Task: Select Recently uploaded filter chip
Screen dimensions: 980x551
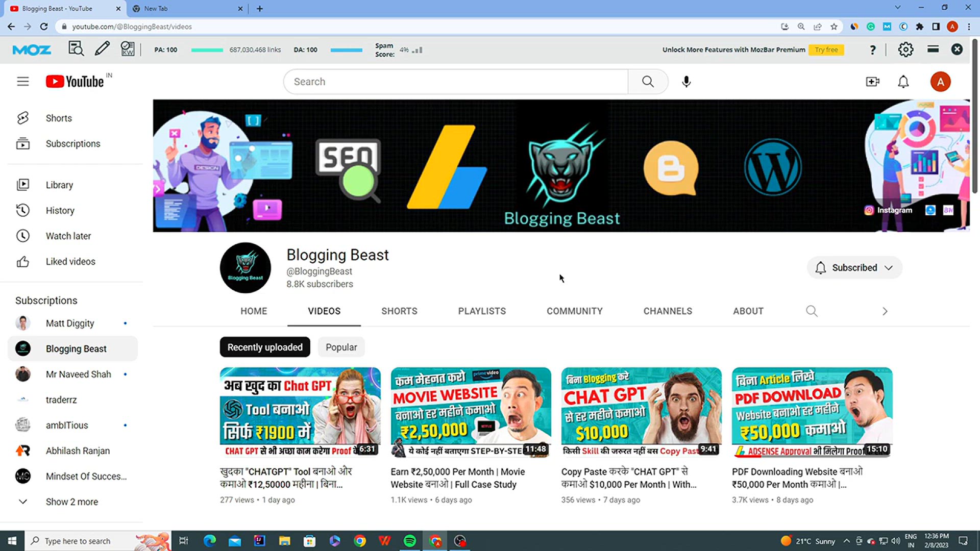Action: [265, 347]
